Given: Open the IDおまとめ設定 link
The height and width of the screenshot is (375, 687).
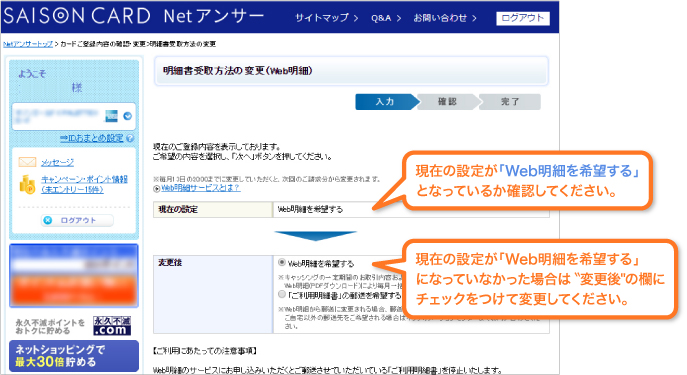Looking at the screenshot, I should [x=92, y=138].
